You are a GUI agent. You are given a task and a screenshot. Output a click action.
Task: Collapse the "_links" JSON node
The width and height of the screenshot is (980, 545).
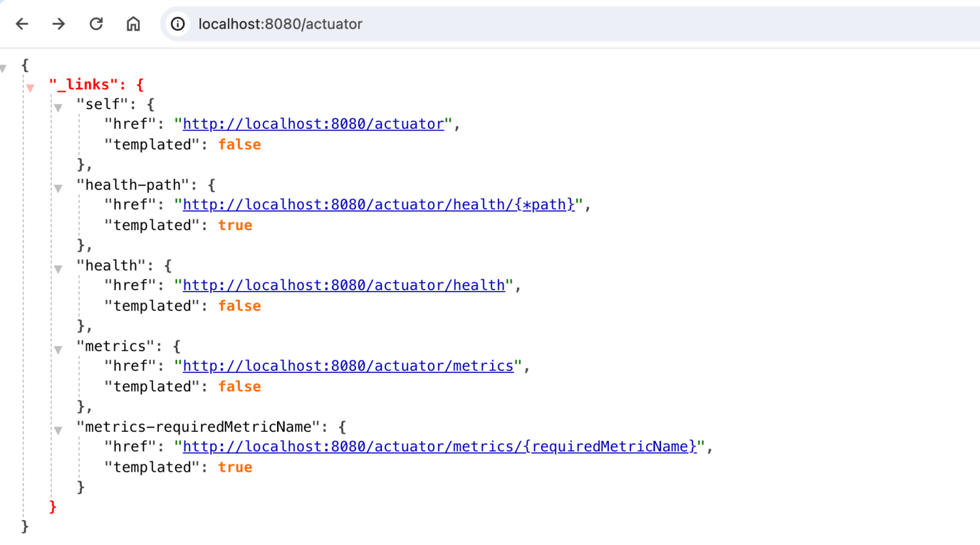click(30, 88)
